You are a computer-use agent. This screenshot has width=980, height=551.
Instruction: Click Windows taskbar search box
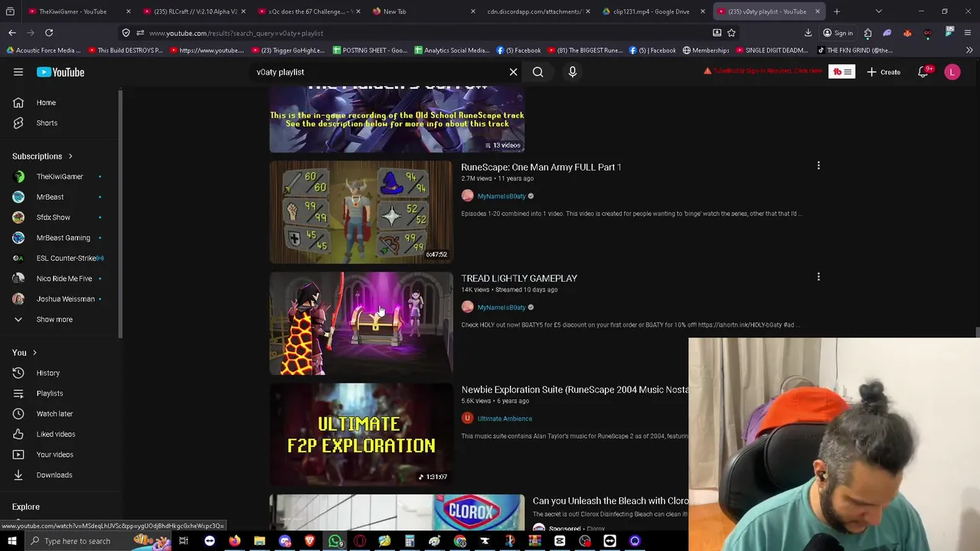tap(100, 541)
